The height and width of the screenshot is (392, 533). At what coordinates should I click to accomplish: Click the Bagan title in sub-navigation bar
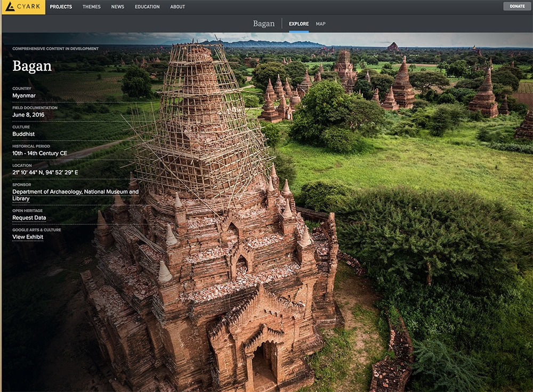coord(264,23)
